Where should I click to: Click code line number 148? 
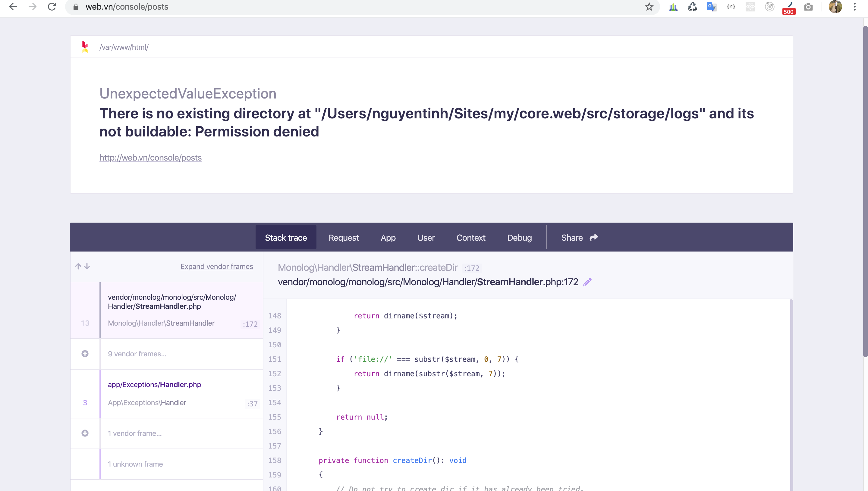pos(275,316)
